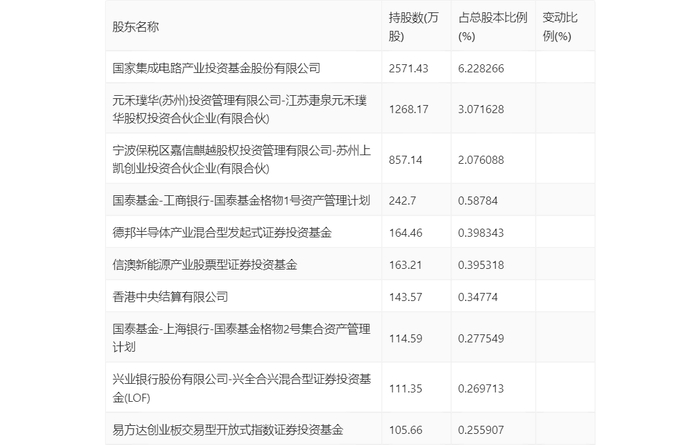The width and height of the screenshot is (700, 445).
Task: Select the 105.66 holdings value
Action: click(x=405, y=430)
